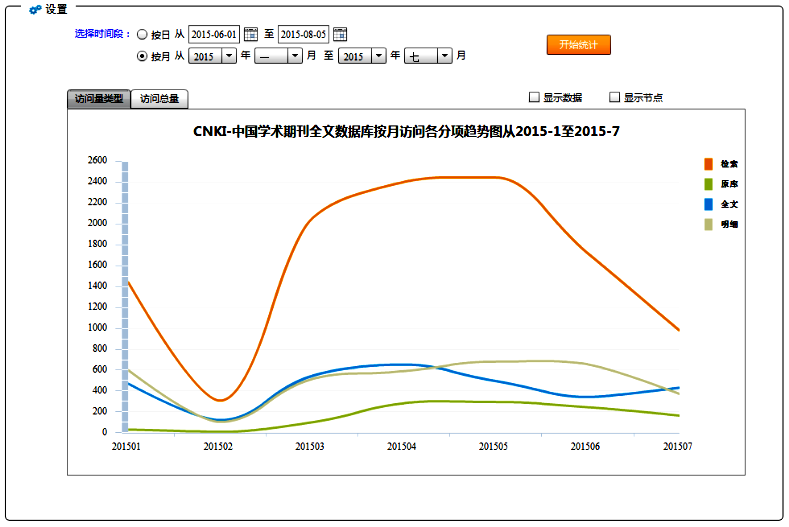Expand the end year 2015 dropdown
The image size is (789, 527).
click(379, 57)
